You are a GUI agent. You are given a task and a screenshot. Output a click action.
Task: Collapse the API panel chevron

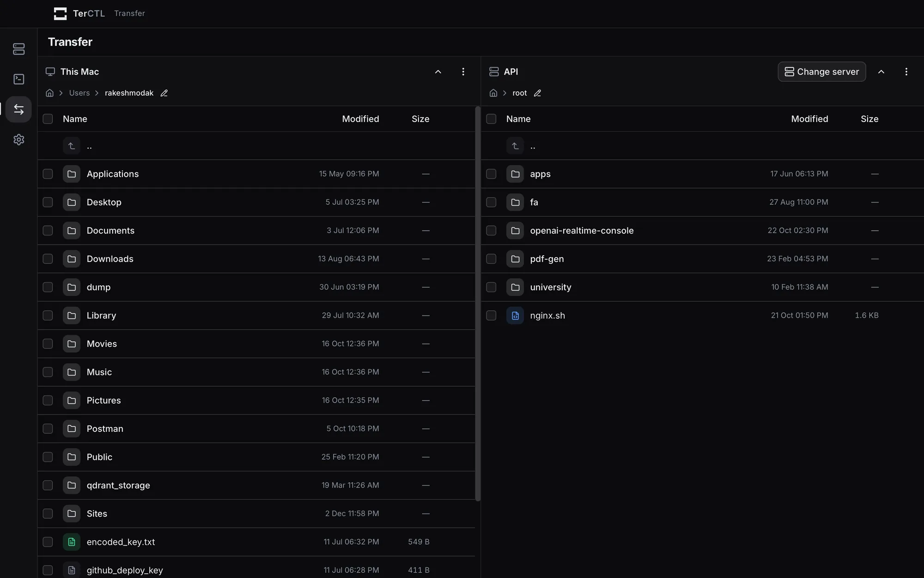tap(881, 72)
